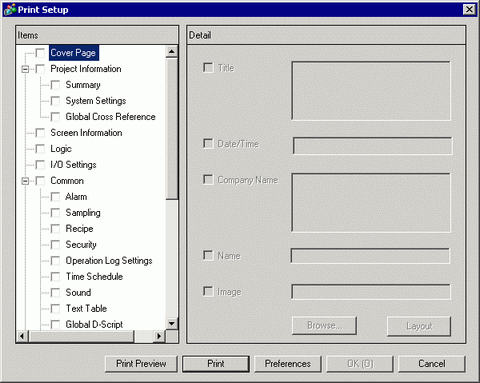
Task: Enable the Screen Information checkbox
Action: point(40,133)
